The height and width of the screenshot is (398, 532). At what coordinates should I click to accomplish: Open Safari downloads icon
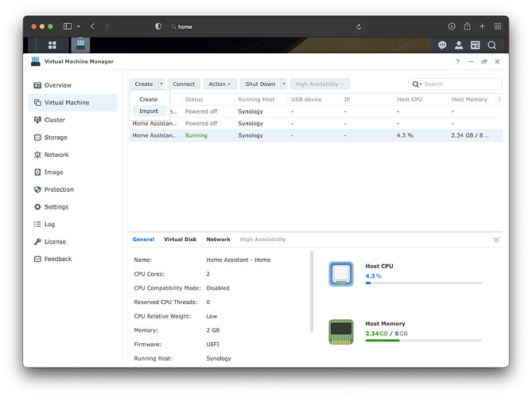452,26
